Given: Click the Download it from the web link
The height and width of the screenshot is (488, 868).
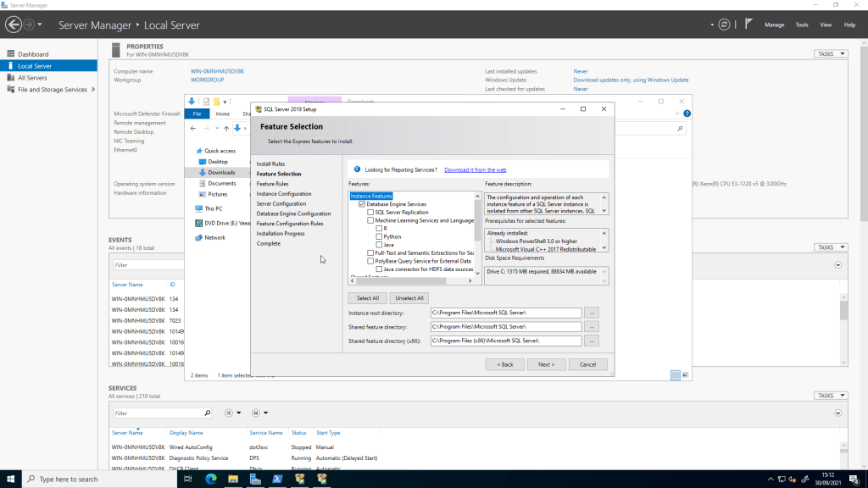Looking at the screenshot, I should tap(475, 169).
